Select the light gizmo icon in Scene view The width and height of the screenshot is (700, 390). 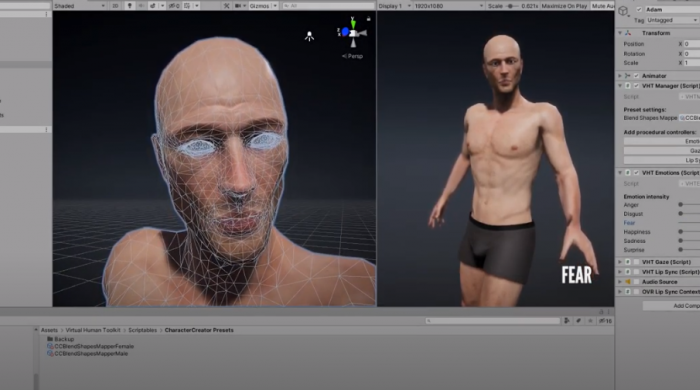coord(309,36)
